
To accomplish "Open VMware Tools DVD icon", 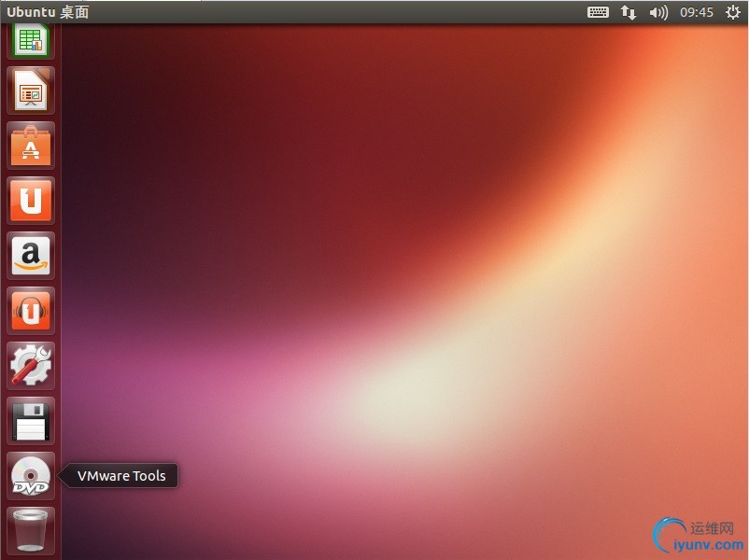I will point(31,476).
